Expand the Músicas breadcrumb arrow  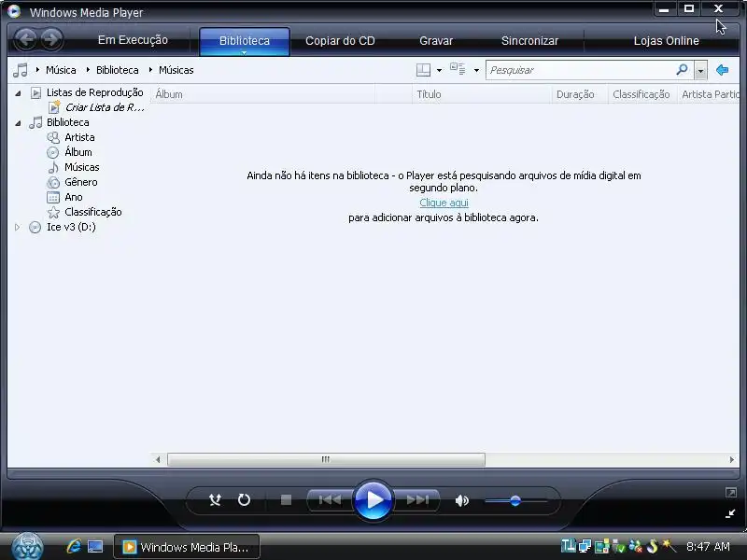(x=150, y=69)
